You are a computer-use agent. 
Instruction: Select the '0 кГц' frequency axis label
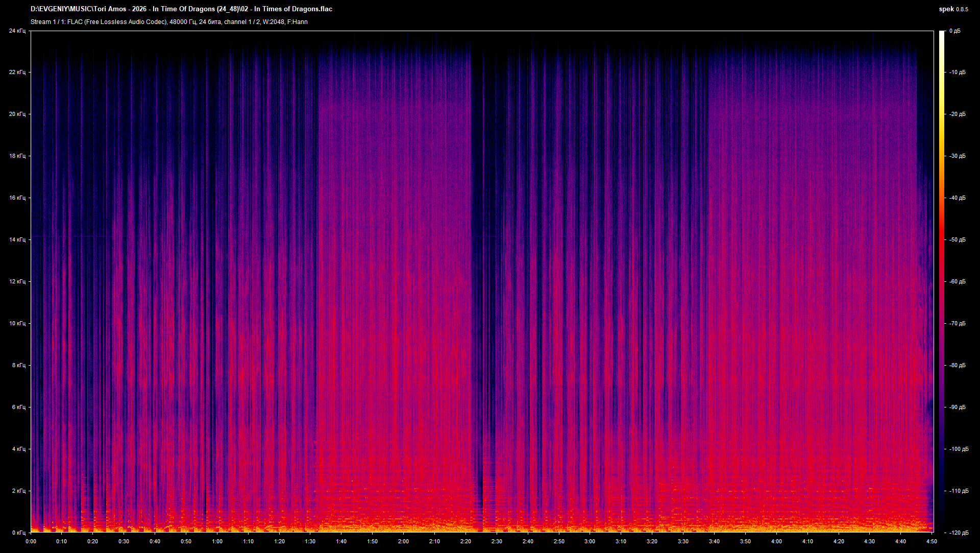click(18, 533)
